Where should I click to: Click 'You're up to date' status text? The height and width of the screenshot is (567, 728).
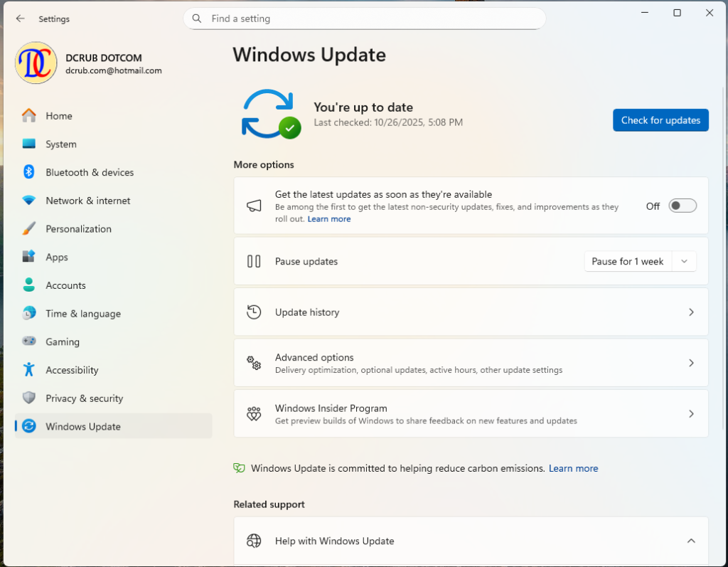point(363,107)
